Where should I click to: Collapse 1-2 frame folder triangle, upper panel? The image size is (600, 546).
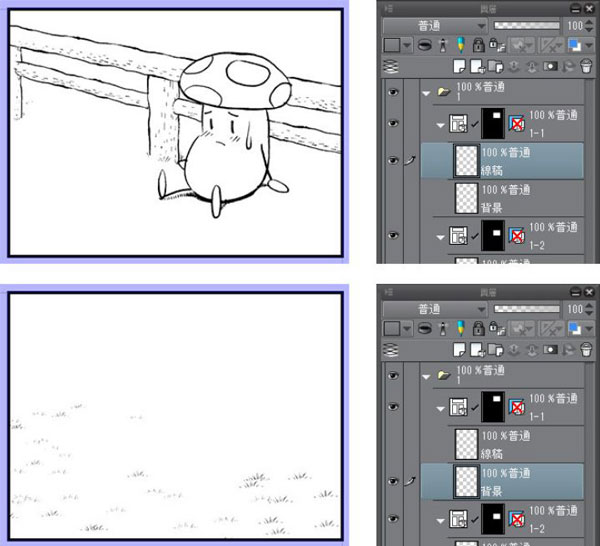(440, 237)
